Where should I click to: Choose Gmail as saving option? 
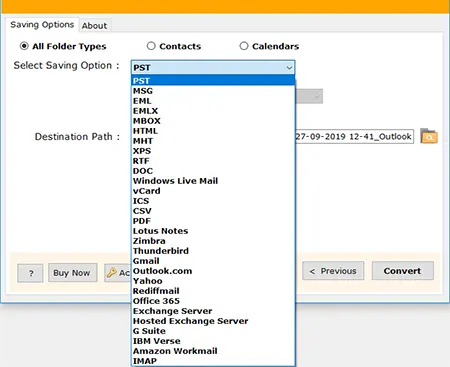click(x=213, y=261)
